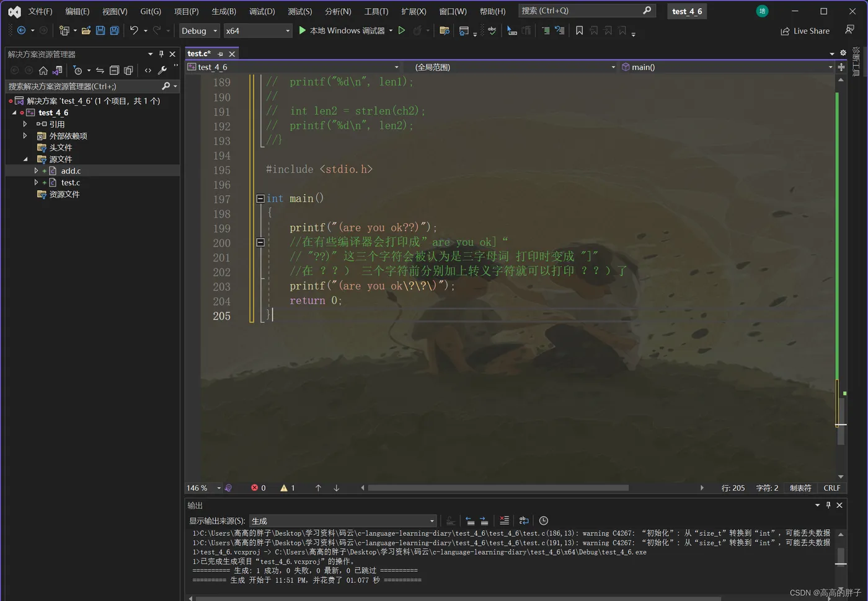Click the Show All Files icon
Screen dimensions: 868x601
[x=128, y=70]
